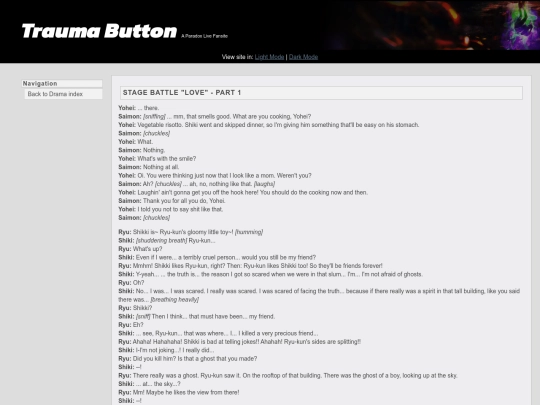Click the line 'Saimon: Nothing.'
Screen dimensions: 540x405
point(142,150)
